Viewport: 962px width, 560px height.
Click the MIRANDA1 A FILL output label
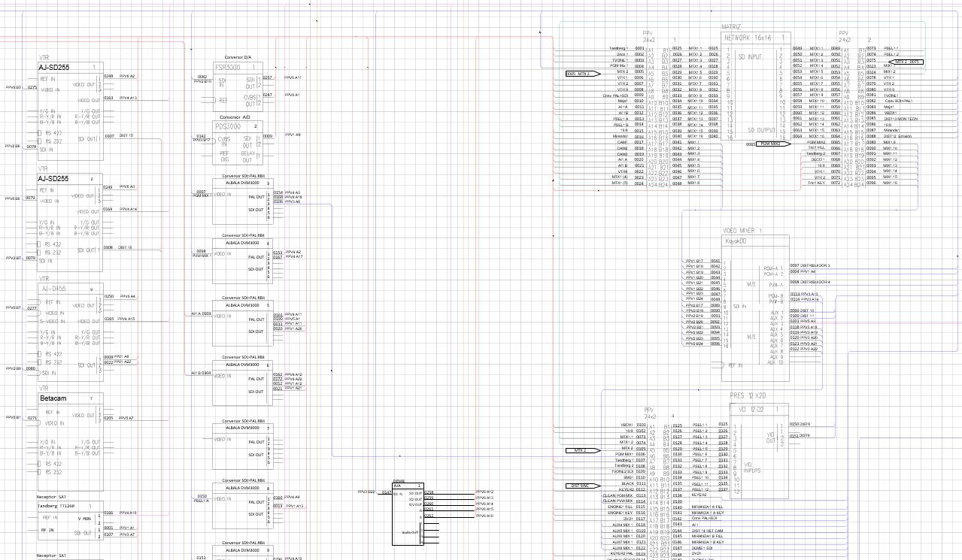tap(707, 507)
